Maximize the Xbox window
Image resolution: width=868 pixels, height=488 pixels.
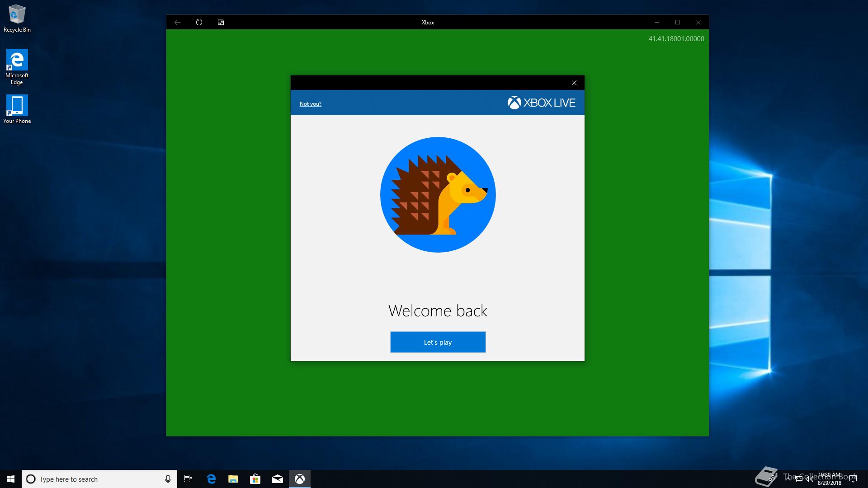pyautogui.click(x=677, y=22)
